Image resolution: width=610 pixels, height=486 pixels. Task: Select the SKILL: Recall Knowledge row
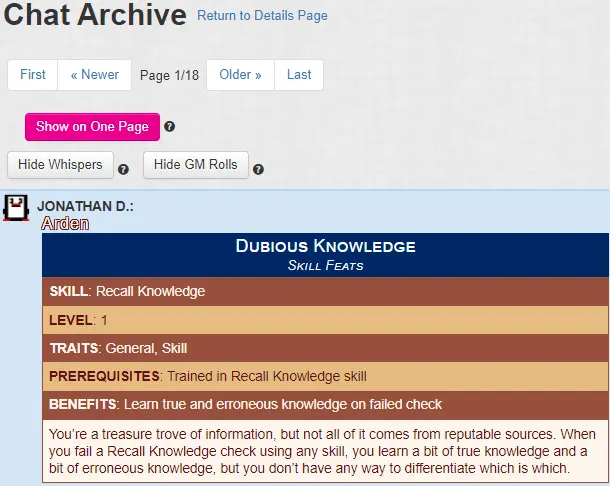(x=325, y=291)
